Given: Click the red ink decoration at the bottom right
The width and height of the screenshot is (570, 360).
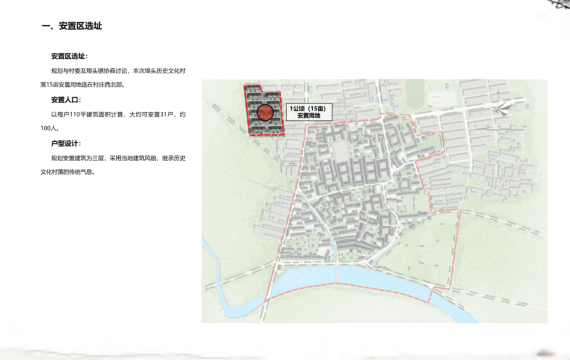Looking at the screenshot, I should click(545, 353).
